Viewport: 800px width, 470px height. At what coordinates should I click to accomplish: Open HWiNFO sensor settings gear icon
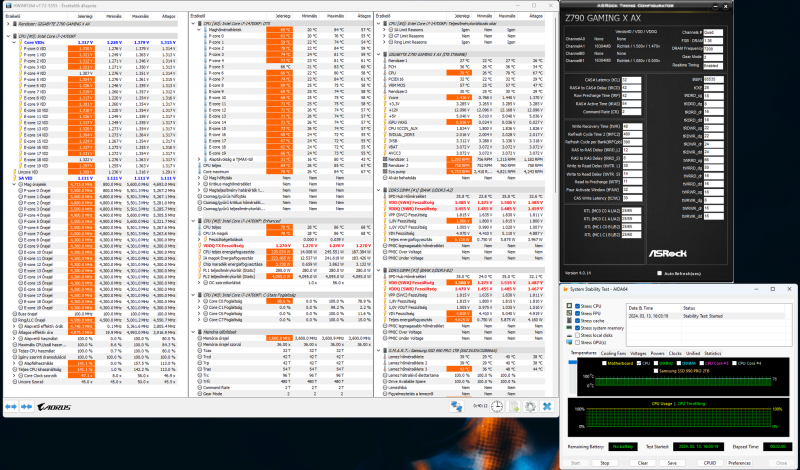pos(531,406)
